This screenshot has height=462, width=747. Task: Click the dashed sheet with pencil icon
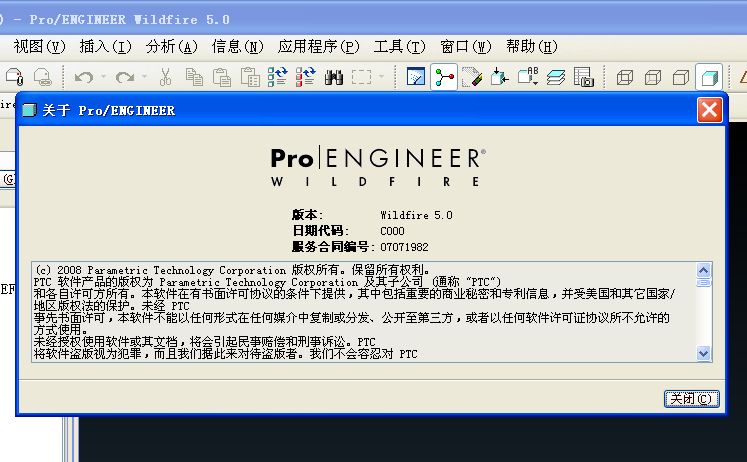(472, 77)
